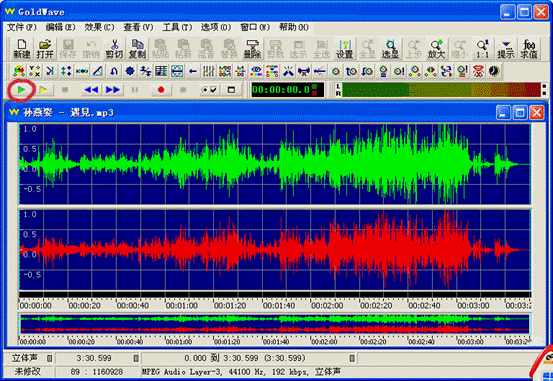The width and height of the screenshot is (553, 381).
Task: Click the 保存 (Save) toolbar icon
Action: (68, 49)
